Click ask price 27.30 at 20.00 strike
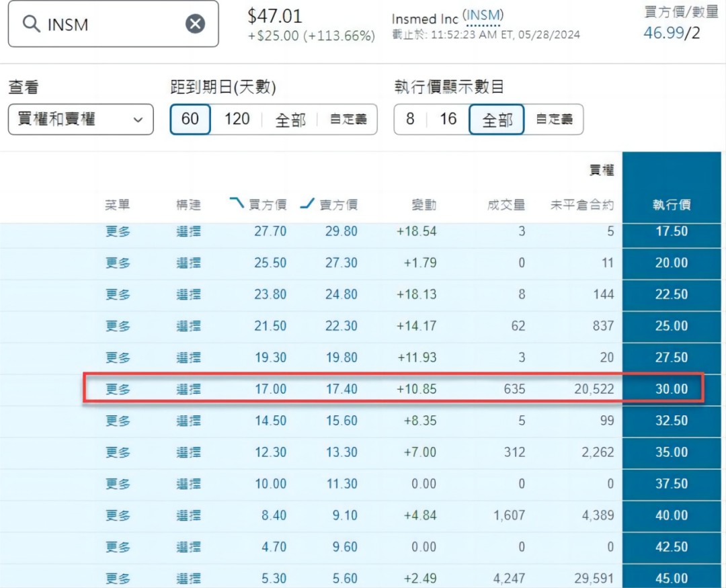The width and height of the screenshot is (726, 588). (x=341, y=263)
